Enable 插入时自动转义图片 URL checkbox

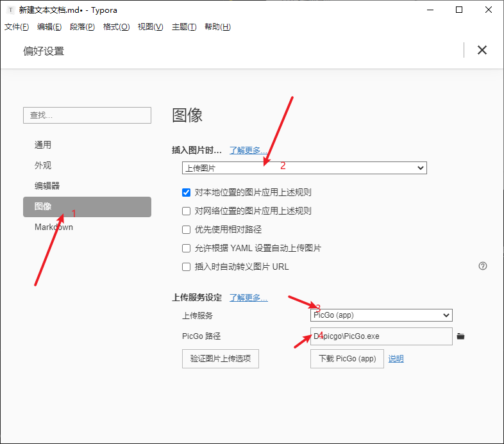[186, 267]
